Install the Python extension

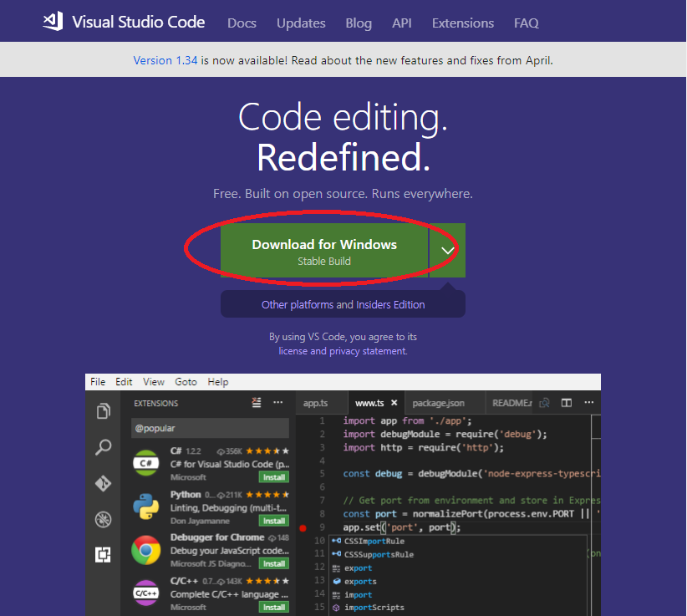(x=274, y=521)
